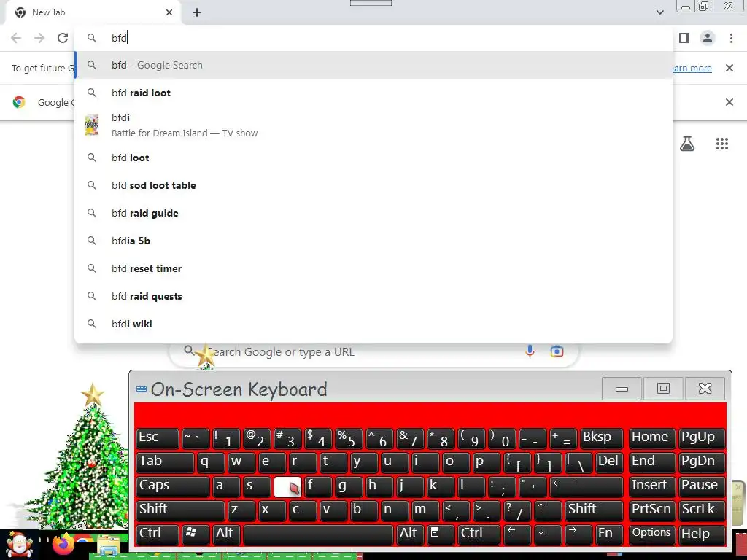Click the context menu key on the keyboard
This screenshot has width=747, height=560.
(440, 534)
